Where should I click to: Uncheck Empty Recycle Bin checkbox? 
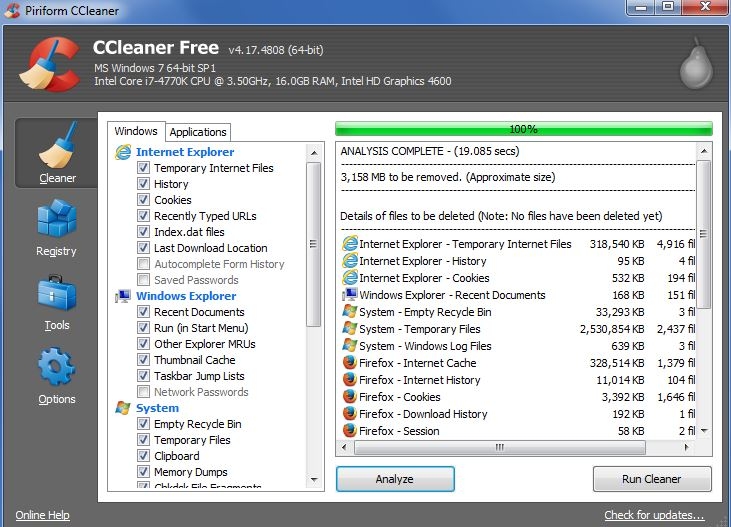coord(144,423)
